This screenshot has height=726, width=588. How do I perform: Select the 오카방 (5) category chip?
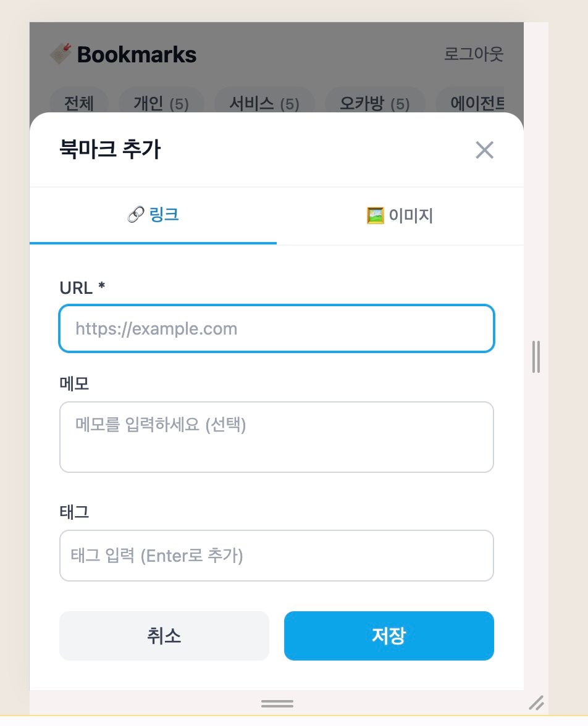374,103
